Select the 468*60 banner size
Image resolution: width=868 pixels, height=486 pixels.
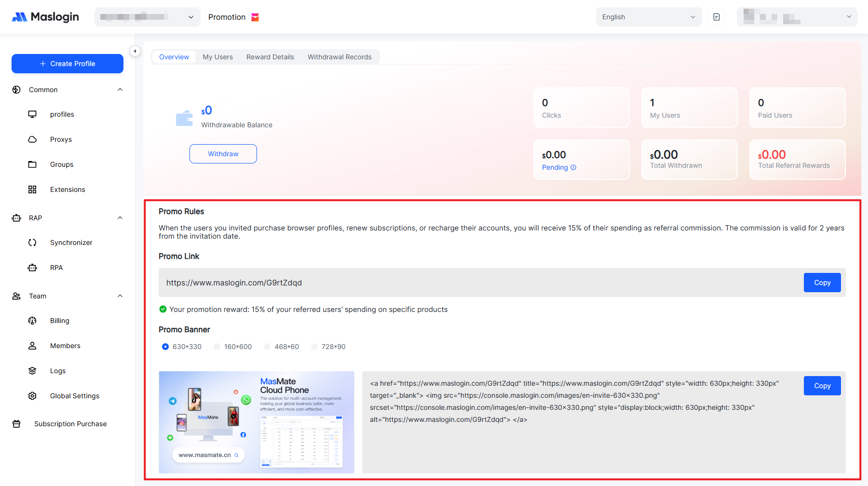267,347
